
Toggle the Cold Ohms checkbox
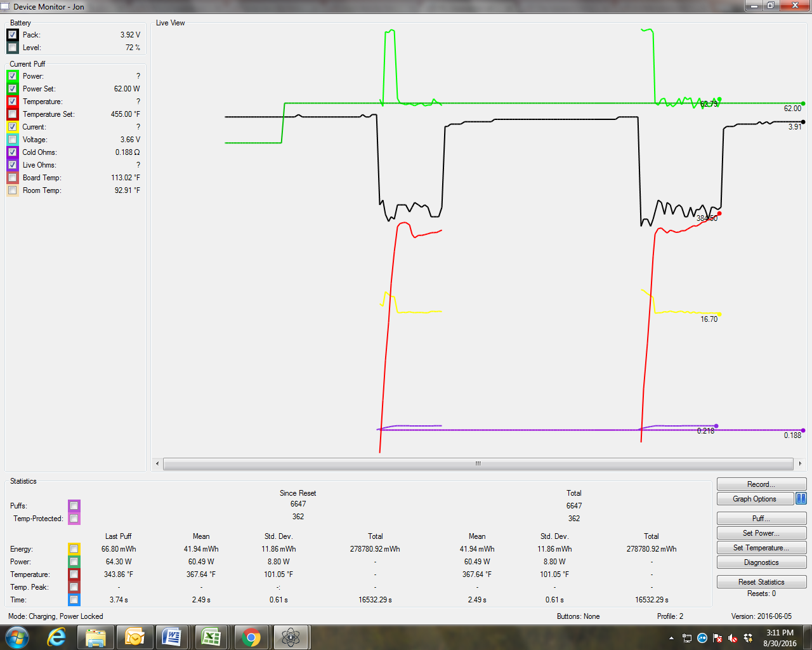[x=13, y=152]
